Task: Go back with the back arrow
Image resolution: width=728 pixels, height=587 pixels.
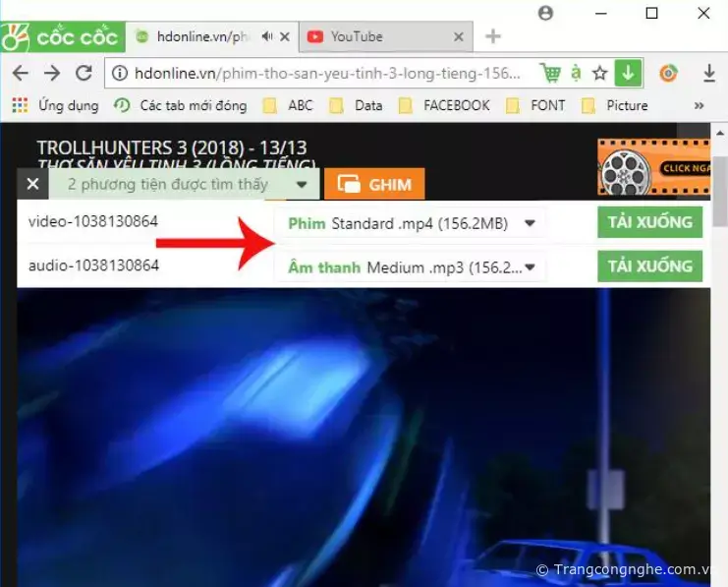Action: 21,74
